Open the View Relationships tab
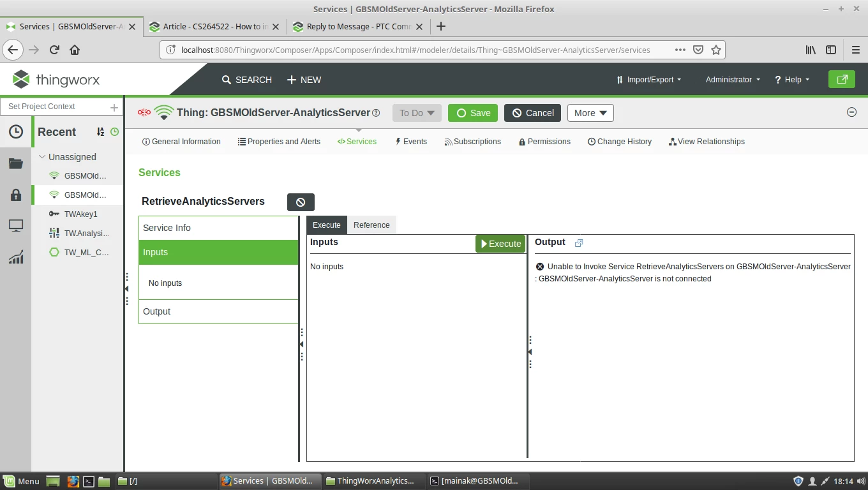The image size is (868, 490). pos(707,142)
